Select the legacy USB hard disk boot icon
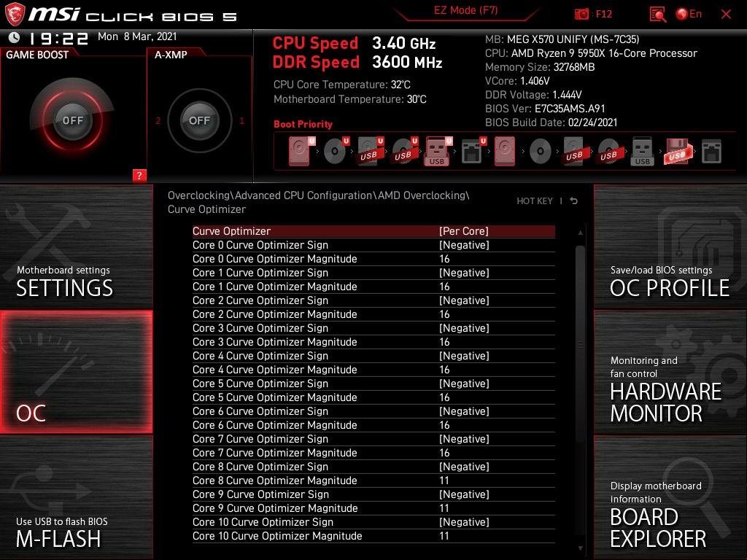 click(x=575, y=151)
